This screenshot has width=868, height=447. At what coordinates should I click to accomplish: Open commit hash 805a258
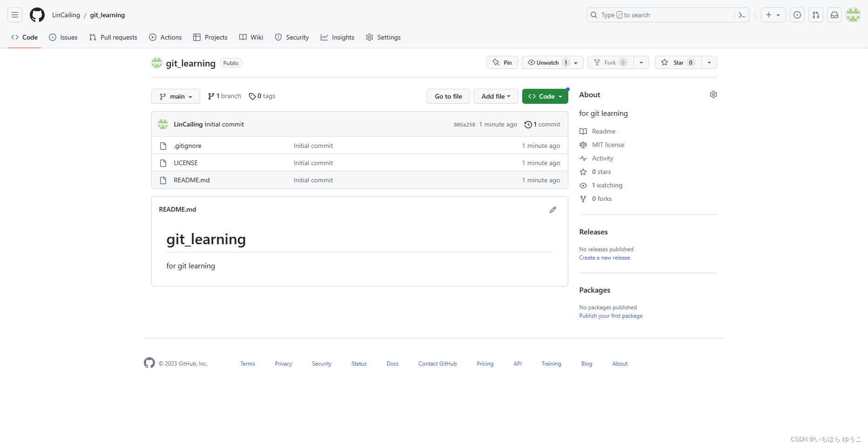(x=464, y=125)
